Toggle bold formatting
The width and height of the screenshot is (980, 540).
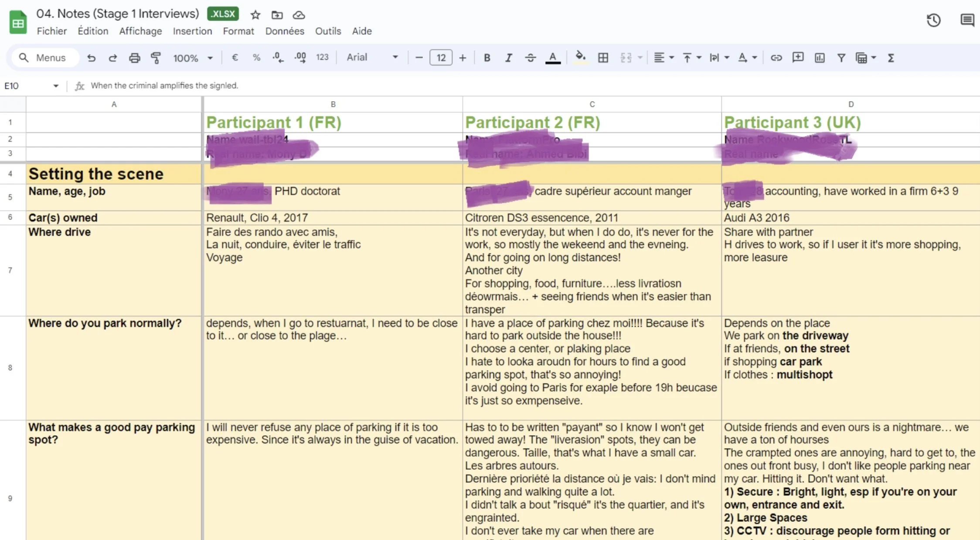tap(487, 58)
